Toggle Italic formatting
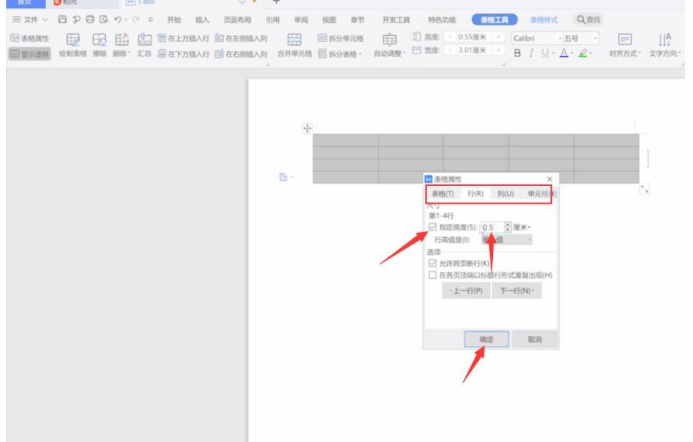The width and height of the screenshot is (693, 442). (531, 53)
